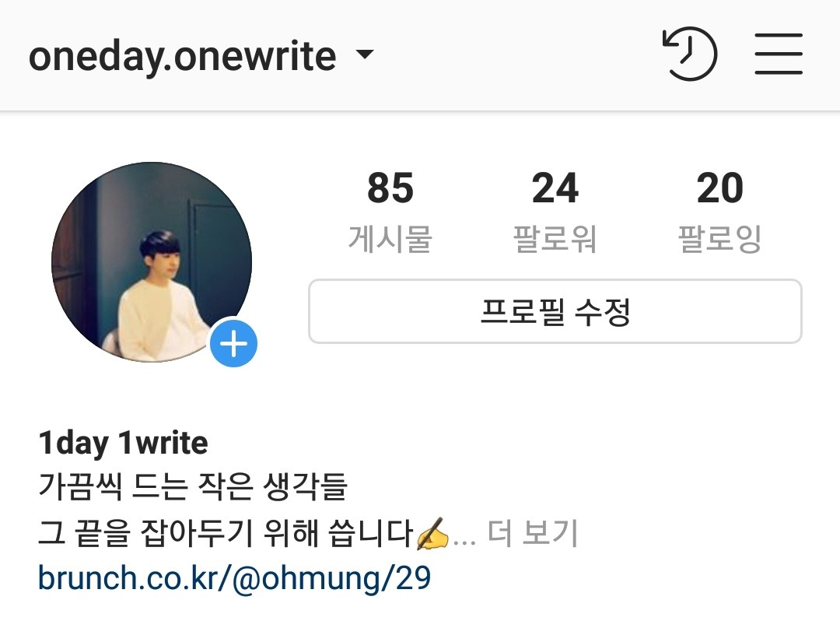Expand the bio with 더 보기
Viewport: 840px width, 635px height.
click(533, 532)
